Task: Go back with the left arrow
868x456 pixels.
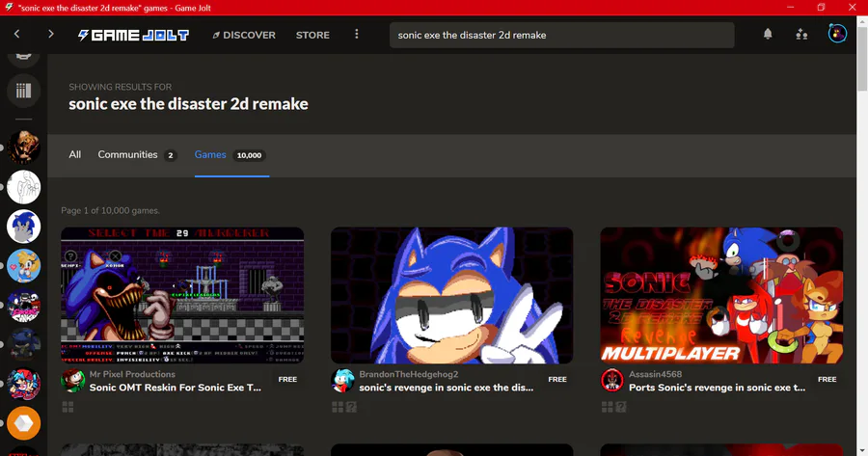Action: point(16,35)
